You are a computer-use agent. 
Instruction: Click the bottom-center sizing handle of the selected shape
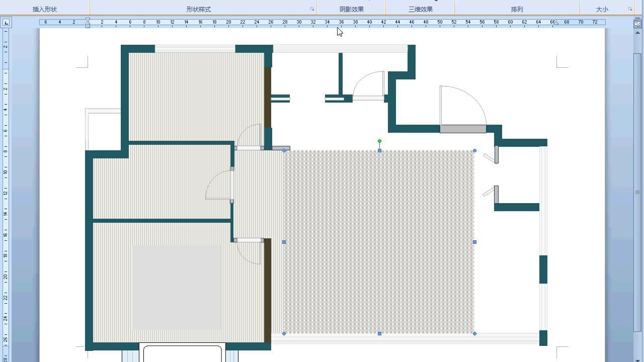click(x=379, y=333)
